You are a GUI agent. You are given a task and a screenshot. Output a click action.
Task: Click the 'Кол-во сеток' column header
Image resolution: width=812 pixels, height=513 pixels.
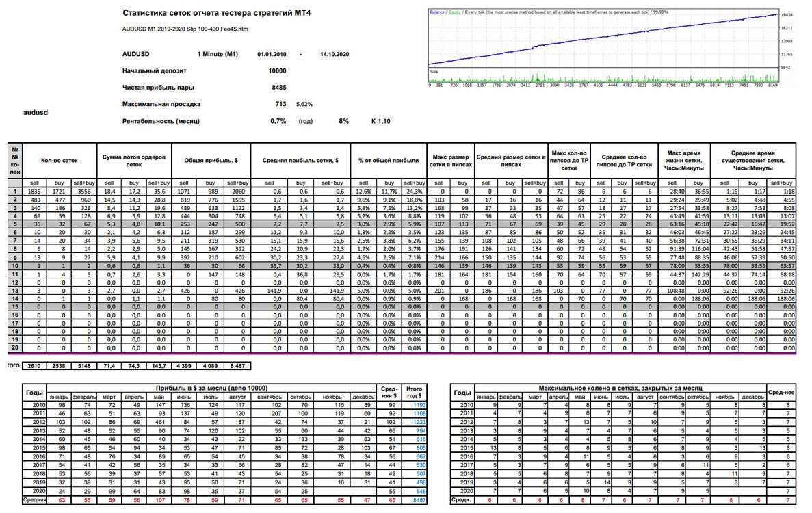(60, 161)
